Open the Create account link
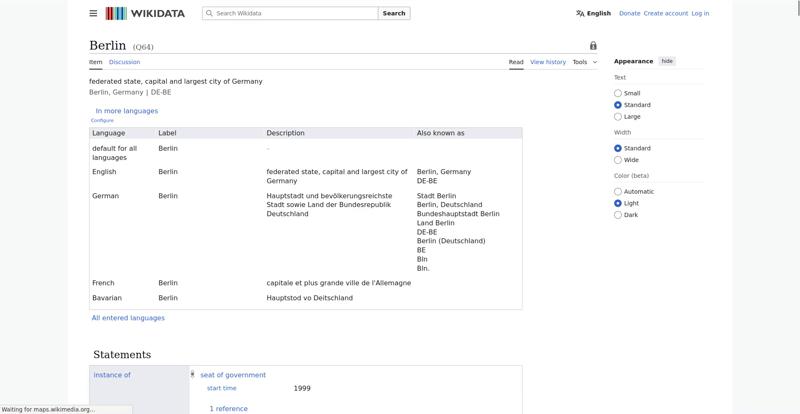800x414 pixels. click(x=665, y=13)
